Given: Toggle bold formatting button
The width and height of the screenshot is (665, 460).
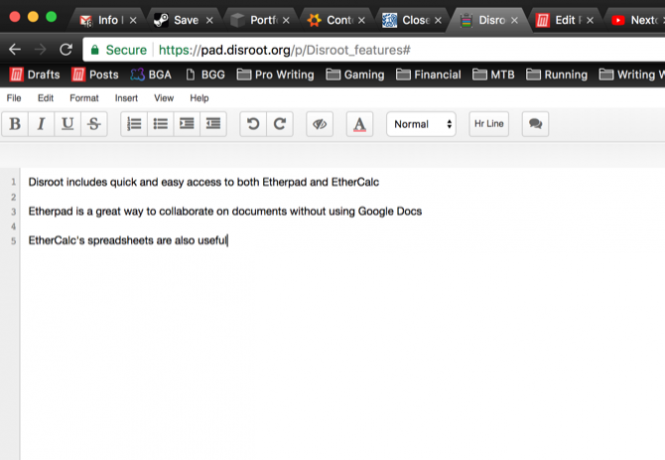Looking at the screenshot, I should pyautogui.click(x=15, y=124).
